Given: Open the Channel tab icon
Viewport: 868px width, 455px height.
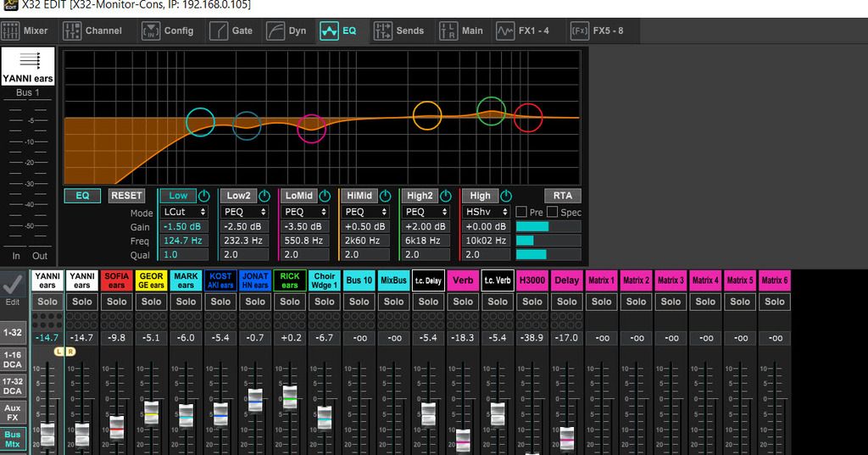Looking at the screenshot, I should coord(72,31).
